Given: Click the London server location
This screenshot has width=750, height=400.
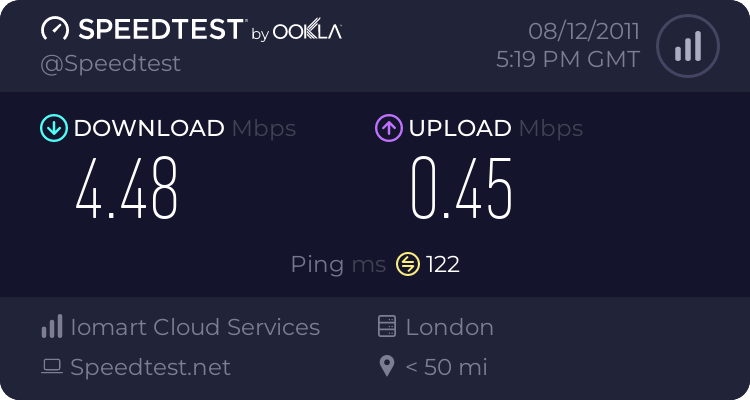Looking at the screenshot, I should (x=449, y=327).
